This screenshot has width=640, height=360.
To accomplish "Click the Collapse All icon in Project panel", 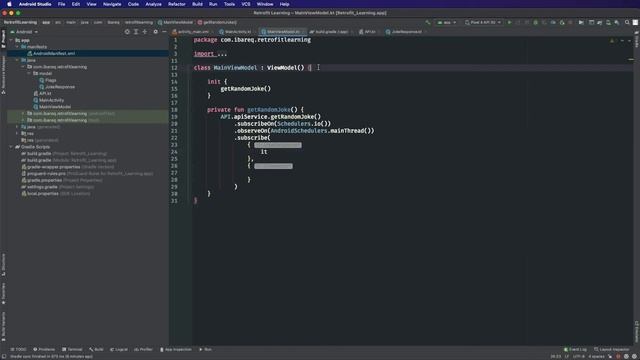I will click(145, 32).
